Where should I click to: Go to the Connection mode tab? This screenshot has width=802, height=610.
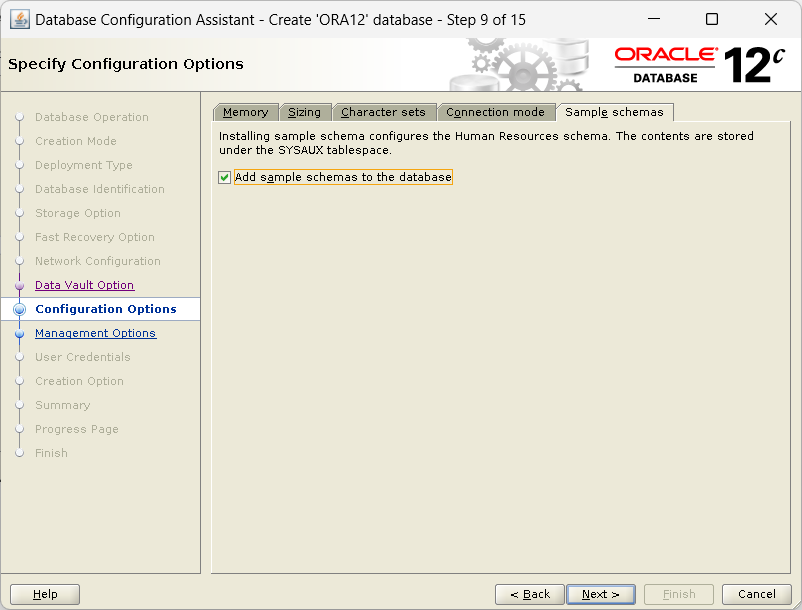(x=495, y=112)
